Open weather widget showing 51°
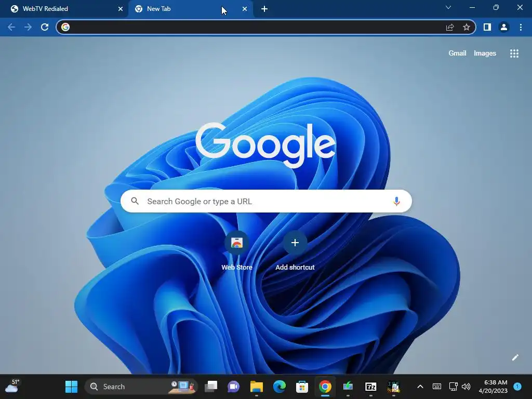The height and width of the screenshot is (399, 532). click(x=12, y=387)
